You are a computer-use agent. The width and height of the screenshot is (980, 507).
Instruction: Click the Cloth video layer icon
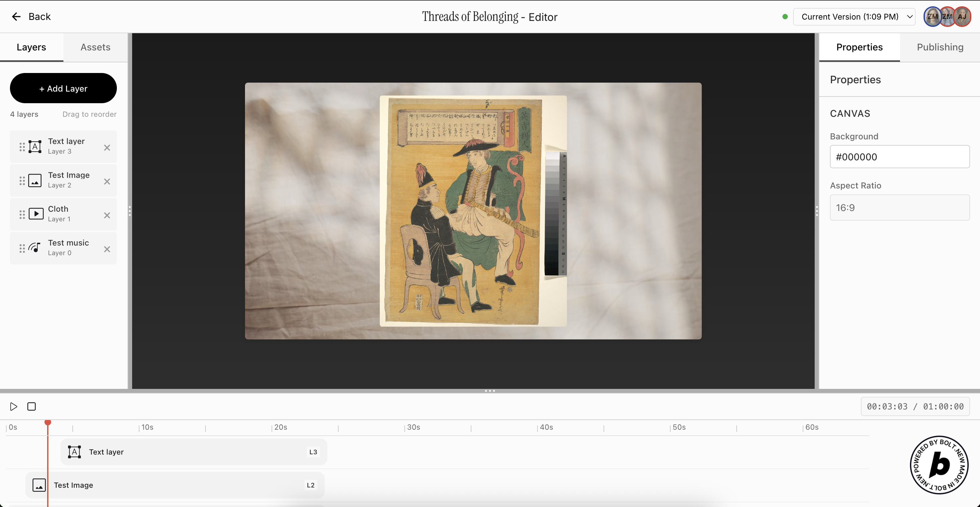click(x=36, y=214)
